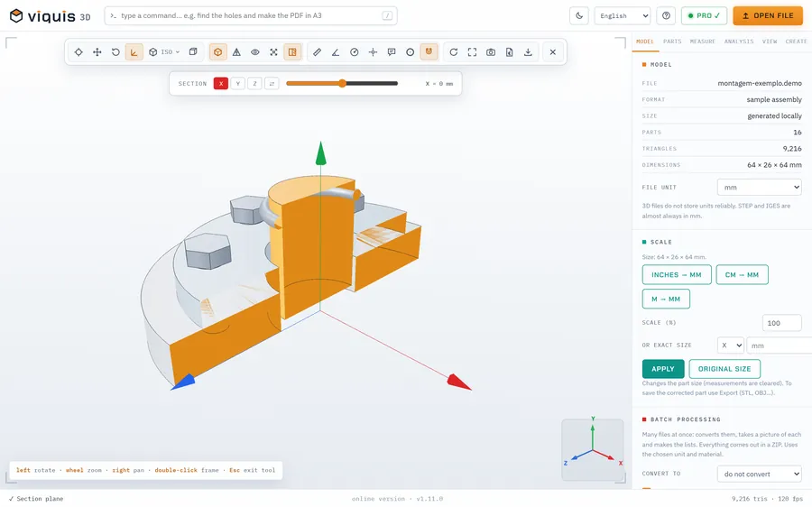This screenshot has height=507, width=812.
Task: Toggle dark mode with the moon icon
Action: (579, 15)
